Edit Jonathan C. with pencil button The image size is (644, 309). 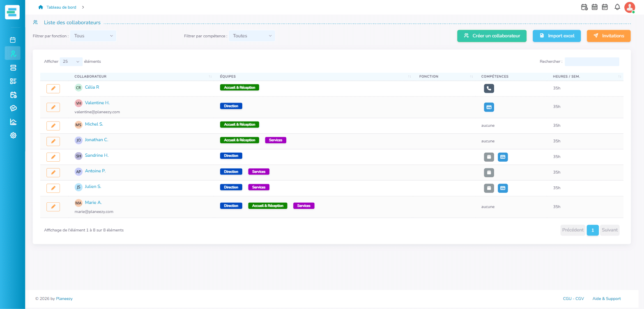point(53,141)
